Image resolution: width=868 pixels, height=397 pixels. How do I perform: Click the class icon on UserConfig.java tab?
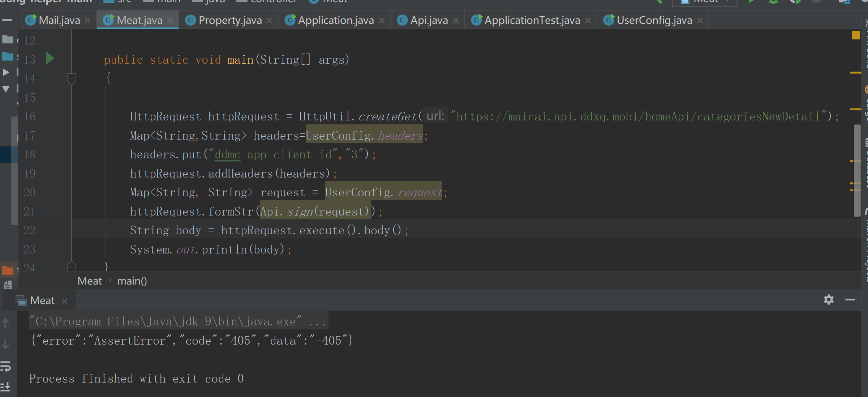[609, 20]
